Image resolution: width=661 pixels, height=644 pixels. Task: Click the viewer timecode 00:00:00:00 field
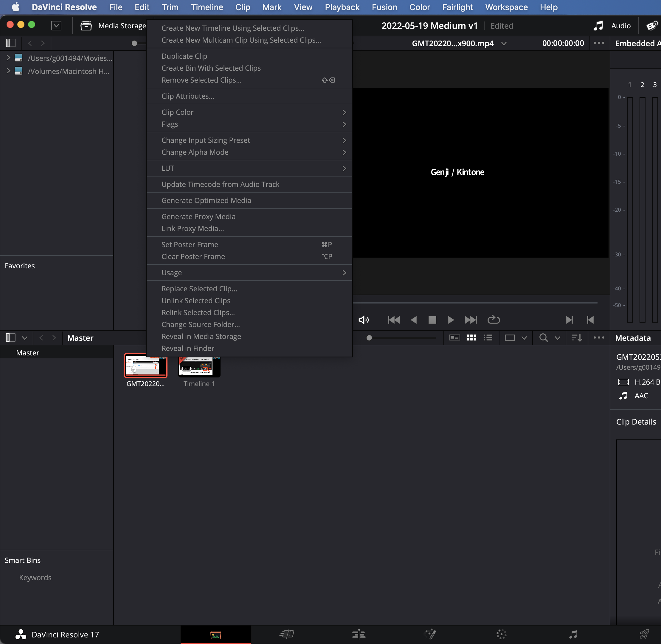(x=563, y=43)
